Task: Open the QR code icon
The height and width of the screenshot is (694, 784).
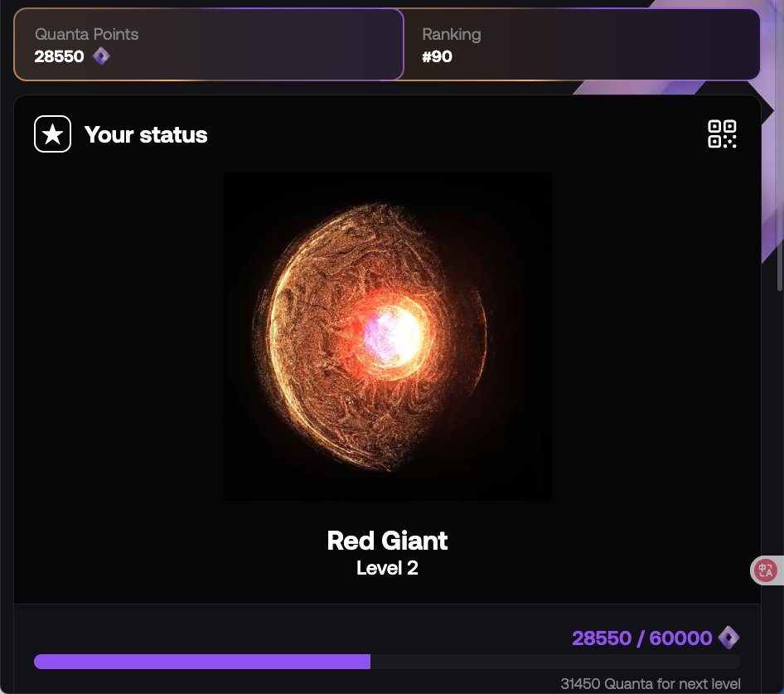Action: click(x=722, y=133)
